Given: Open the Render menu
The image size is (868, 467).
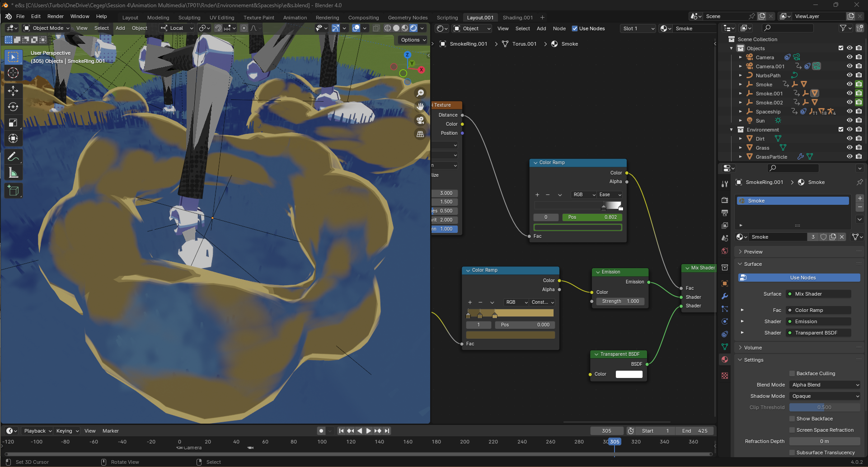Looking at the screenshot, I should pos(55,16).
